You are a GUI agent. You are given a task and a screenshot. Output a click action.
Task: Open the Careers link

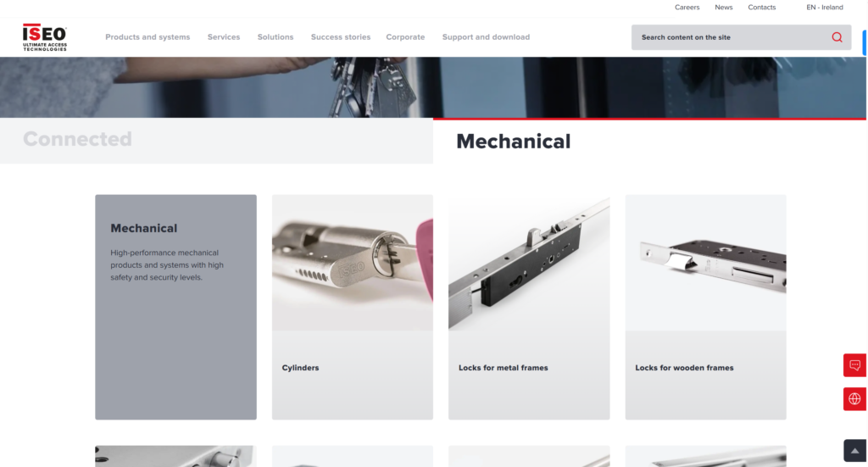[x=687, y=7]
